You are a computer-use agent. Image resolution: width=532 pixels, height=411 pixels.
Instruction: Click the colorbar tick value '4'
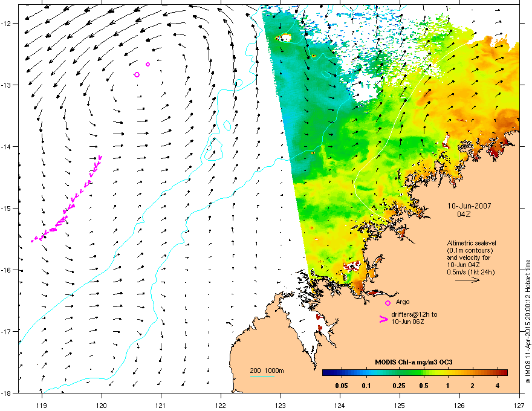coord(498,386)
